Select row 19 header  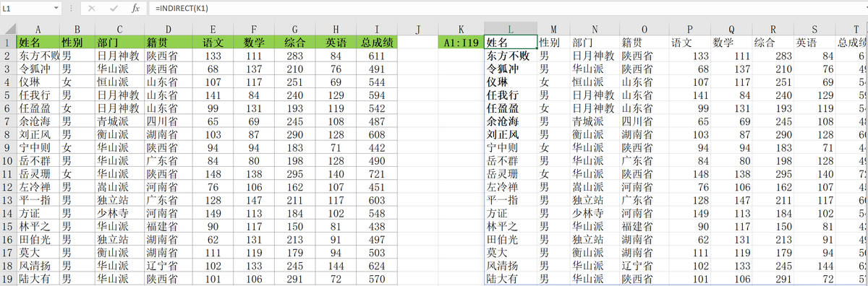coord(8,278)
